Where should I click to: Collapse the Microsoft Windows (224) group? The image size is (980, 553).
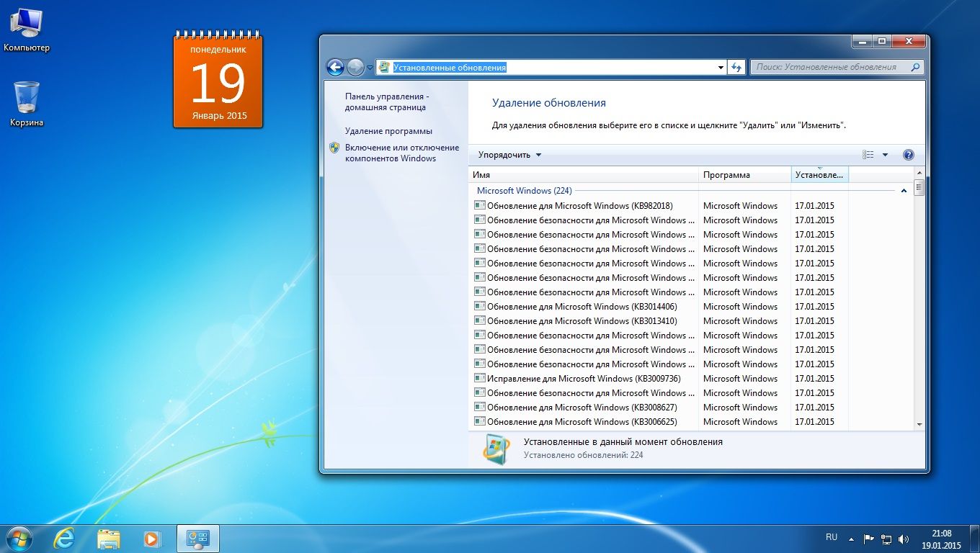[x=904, y=191]
